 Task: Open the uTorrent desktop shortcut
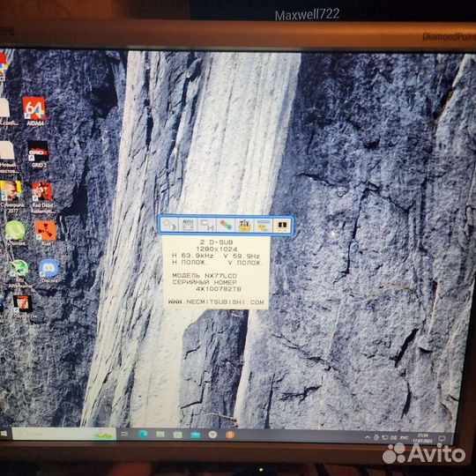tap(15, 233)
